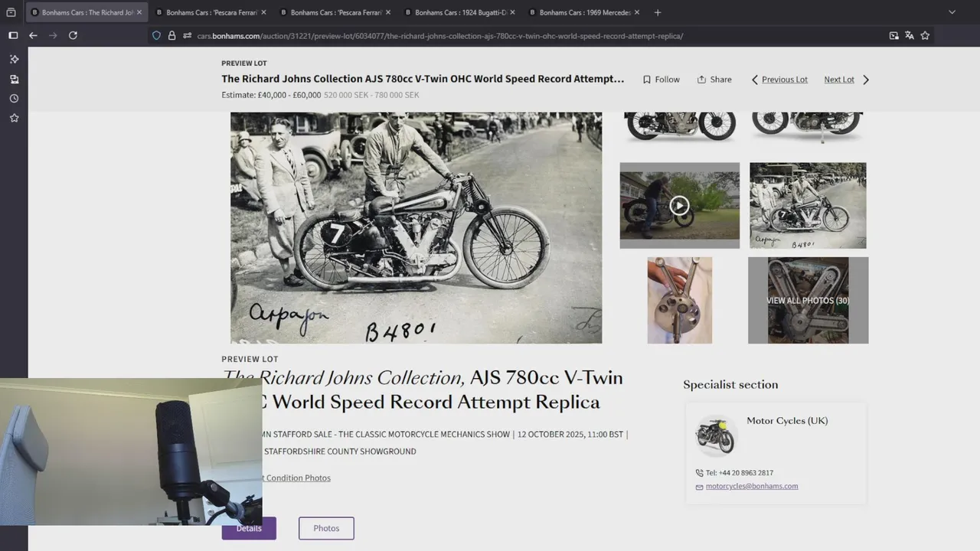The height and width of the screenshot is (551, 980).
Task: Open picture-in-picture icon in address bar
Action: click(893, 35)
